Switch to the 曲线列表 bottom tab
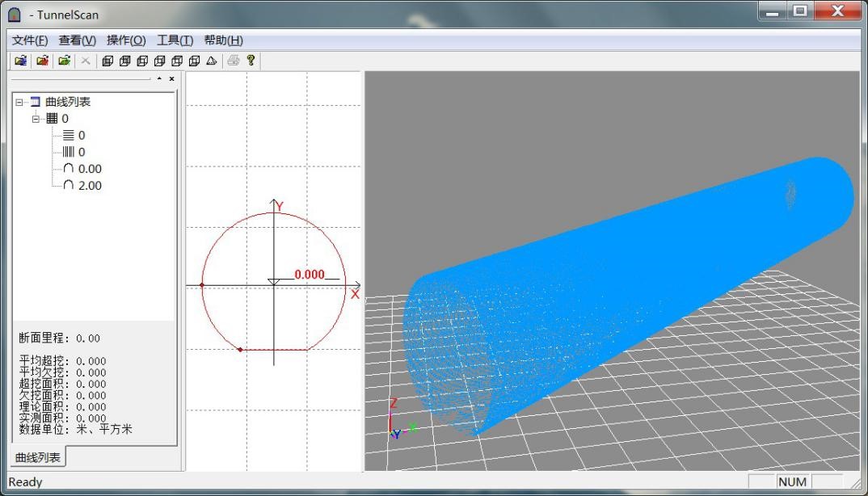The height and width of the screenshot is (496, 868). point(38,457)
